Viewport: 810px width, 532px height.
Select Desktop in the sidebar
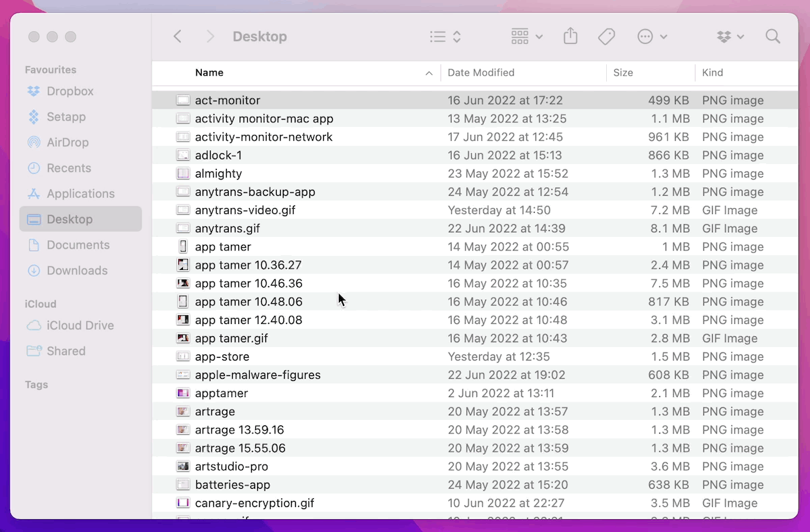pyautogui.click(x=80, y=219)
